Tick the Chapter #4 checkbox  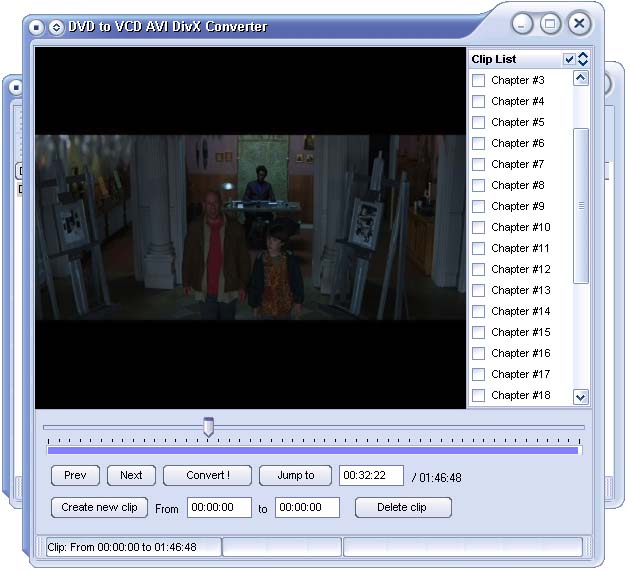coord(478,101)
